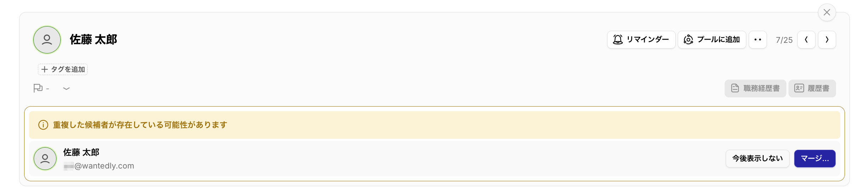
Task: Click the 7/25 candidate counter
Action: coord(784,40)
